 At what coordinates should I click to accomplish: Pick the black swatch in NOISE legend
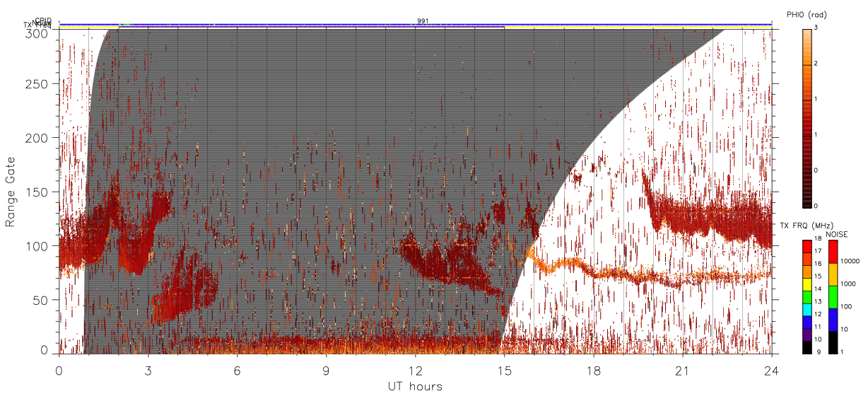(833, 342)
